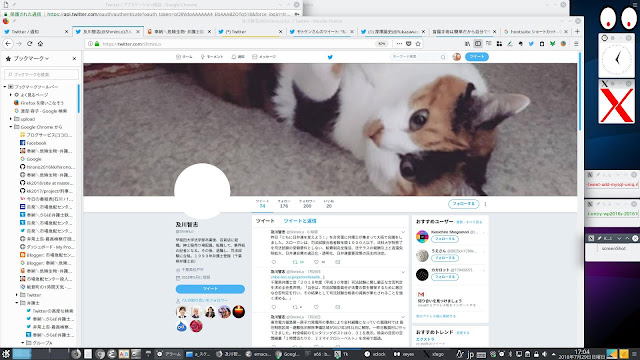Click the blue ツイート button under profile bio
This screenshot has width=640, height=360.
[x=210, y=289]
